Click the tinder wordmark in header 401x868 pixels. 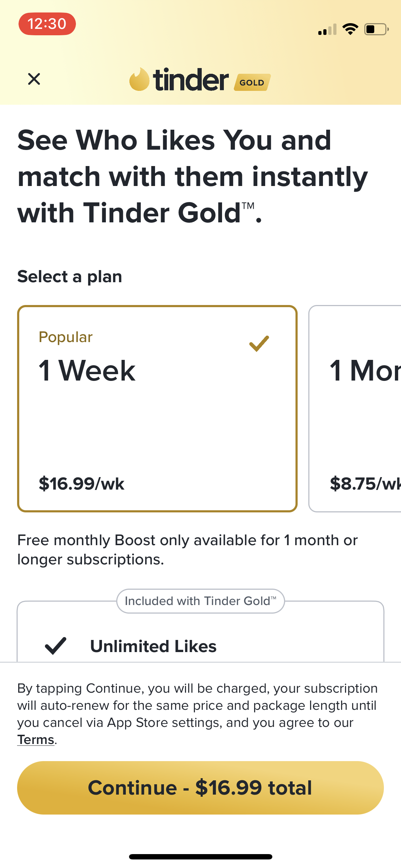191,80
